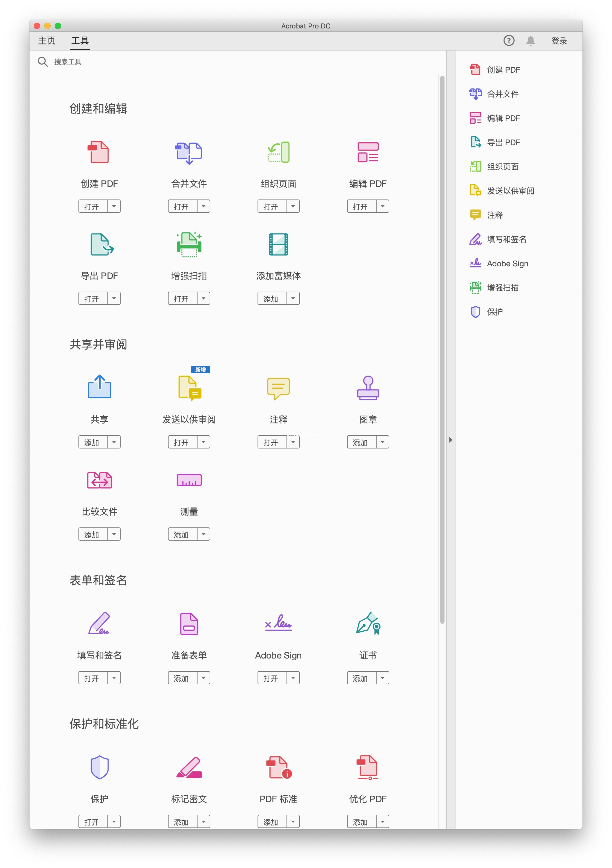Viewport: 612px width, 868px height.
Task: Open 创建 PDF shortcut in right sidebar
Action: (x=495, y=69)
